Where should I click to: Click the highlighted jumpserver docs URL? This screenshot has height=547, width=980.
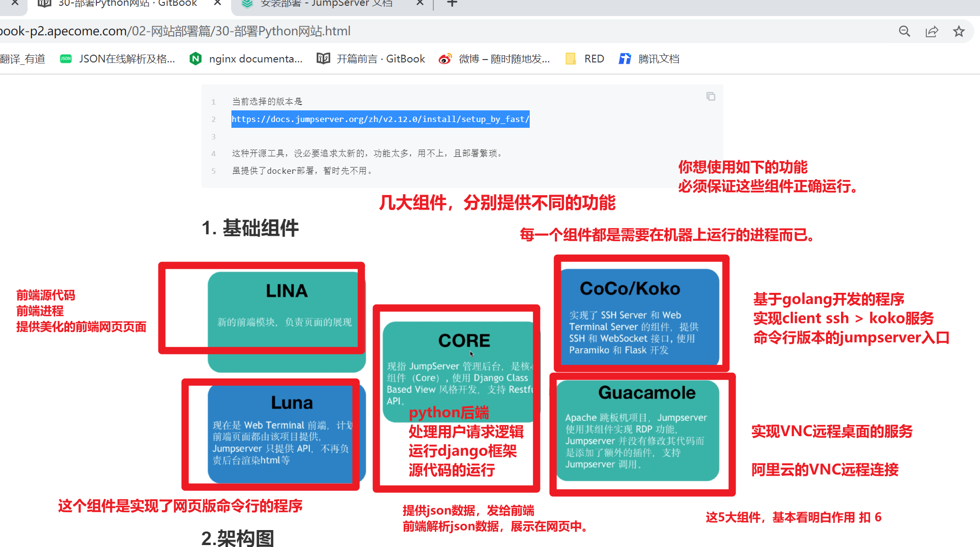tap(380, 119)
